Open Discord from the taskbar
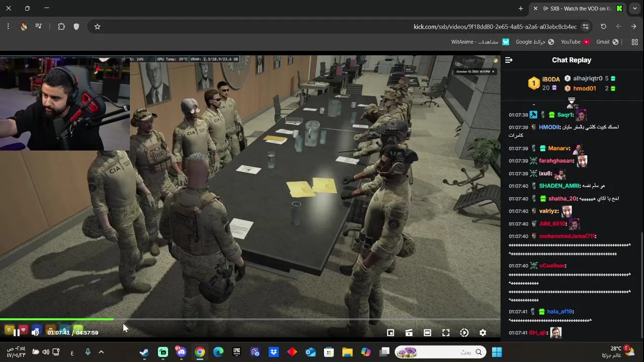The image size is (644, 362). coord(181,352)
